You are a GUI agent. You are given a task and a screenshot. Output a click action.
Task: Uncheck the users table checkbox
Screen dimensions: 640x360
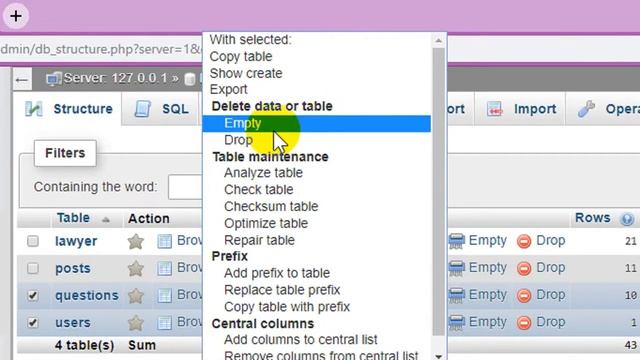[33, 323]
